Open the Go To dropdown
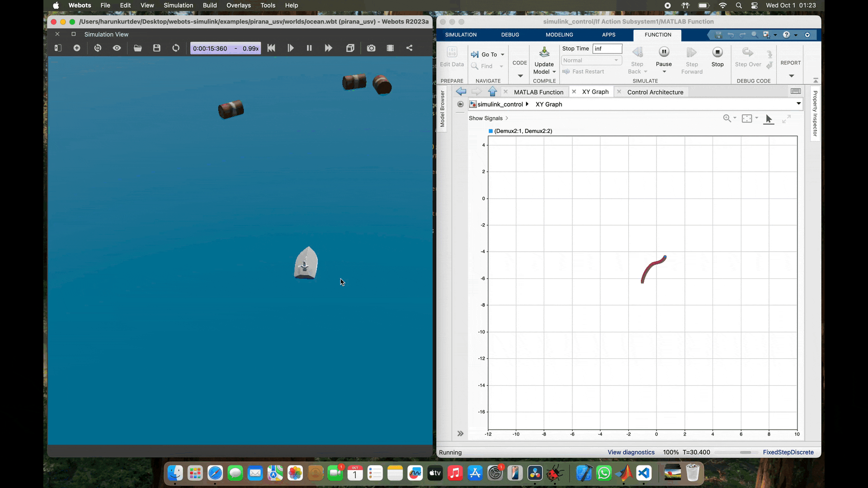Screen dimensions: 868x488 502,55
